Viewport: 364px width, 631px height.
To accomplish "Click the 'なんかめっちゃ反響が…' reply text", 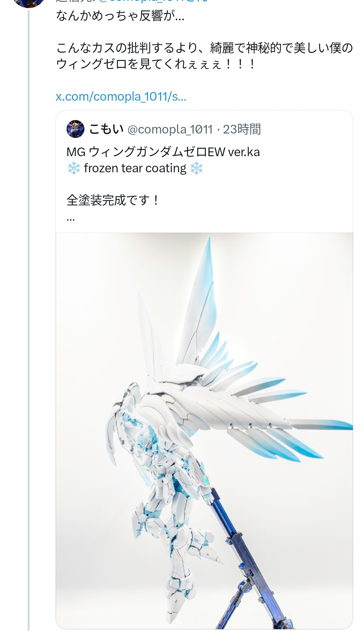I will pos(120,16).
